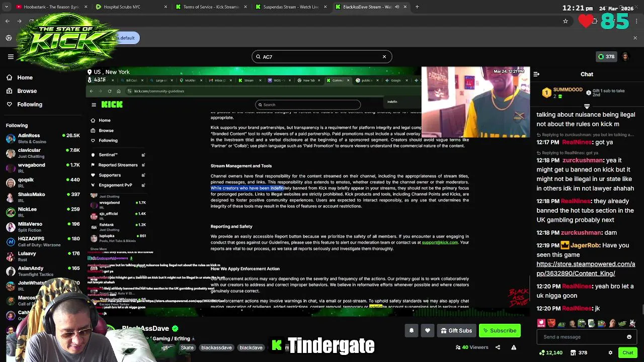Click the support@kick.com link in guidelines
Screen dimensions: 644x362
coord(440,242)
